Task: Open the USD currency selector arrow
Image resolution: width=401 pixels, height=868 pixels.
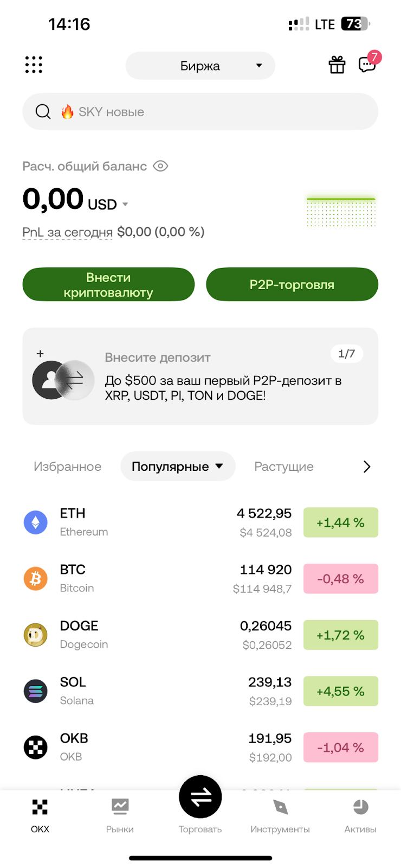Action: [x=125, y=205]
